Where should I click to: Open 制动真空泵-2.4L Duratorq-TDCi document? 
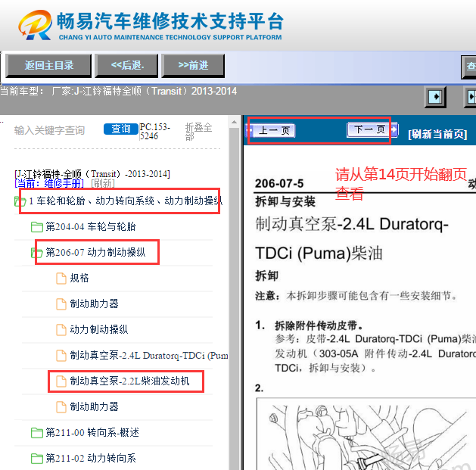coord(149,356)
